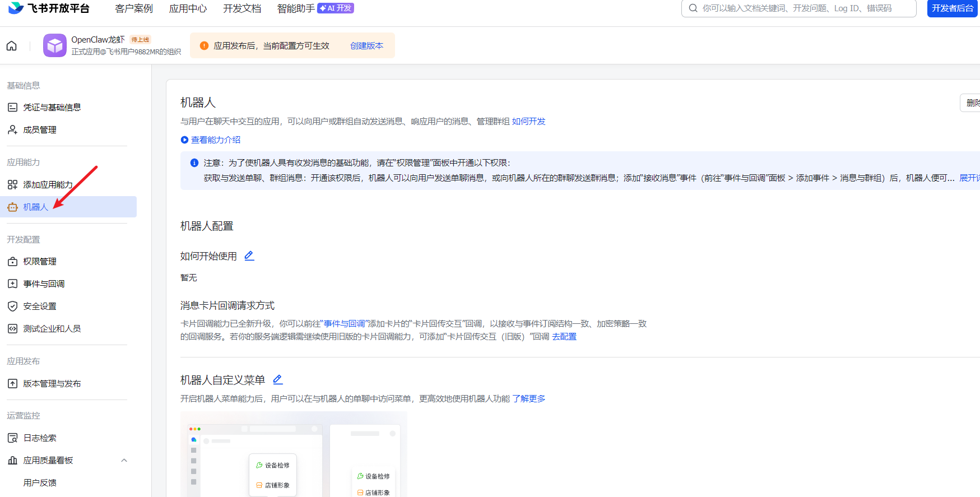Click the AI 开发 badge
Viewport: 980px width, 497px height.
click(x=336, y=8)
